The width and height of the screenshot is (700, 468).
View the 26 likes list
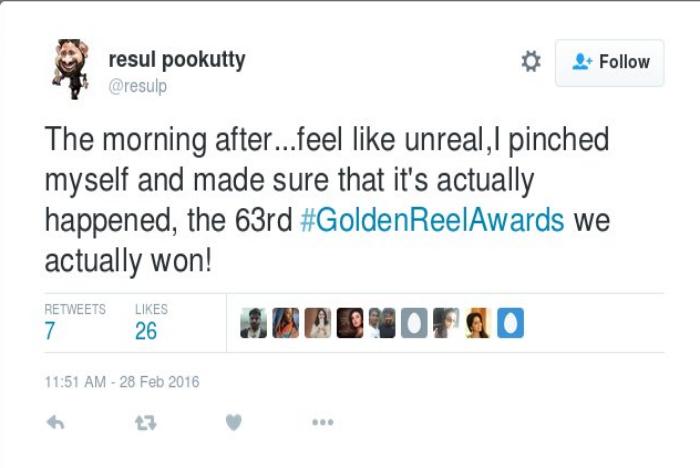pyautogui.click(x=151, y=322)
